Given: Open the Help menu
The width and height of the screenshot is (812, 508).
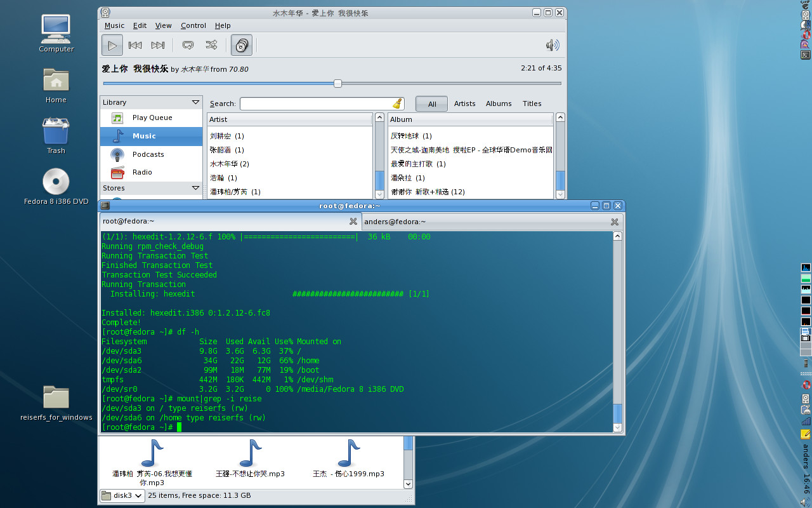Looking at the screenshot, I should (x=223, y=25).
